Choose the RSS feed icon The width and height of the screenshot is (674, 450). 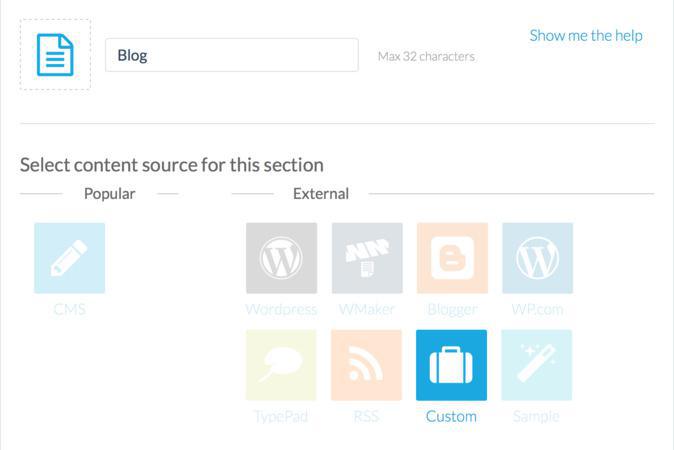tap(367, 365)
